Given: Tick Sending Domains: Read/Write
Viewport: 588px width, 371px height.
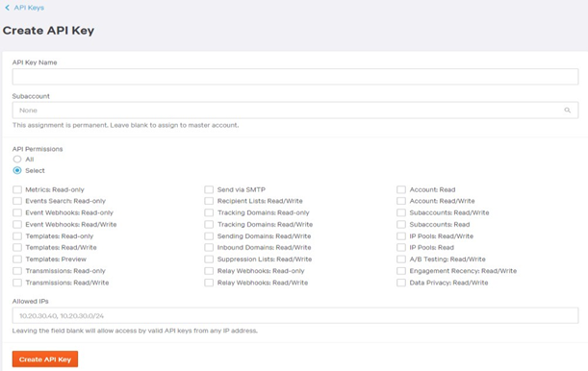Looking at the screenshot, I should pos(209,236).
